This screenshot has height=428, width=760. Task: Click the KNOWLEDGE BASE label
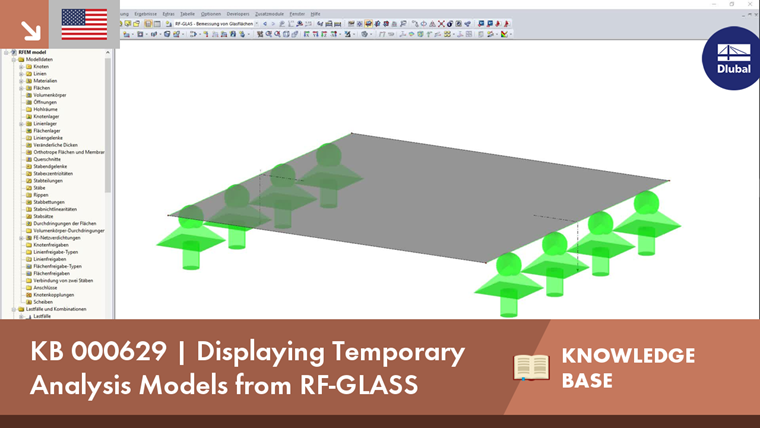click(x=628, y=368)
